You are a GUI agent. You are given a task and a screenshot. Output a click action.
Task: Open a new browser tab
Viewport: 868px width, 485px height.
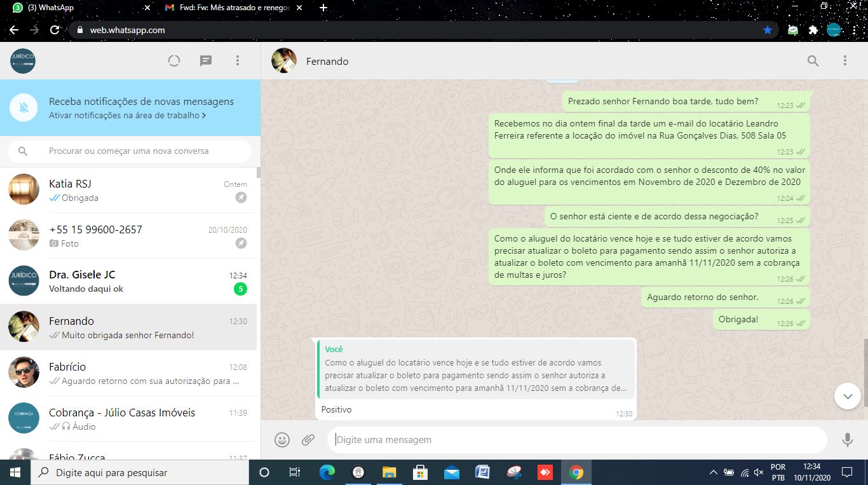coord(323,8)
